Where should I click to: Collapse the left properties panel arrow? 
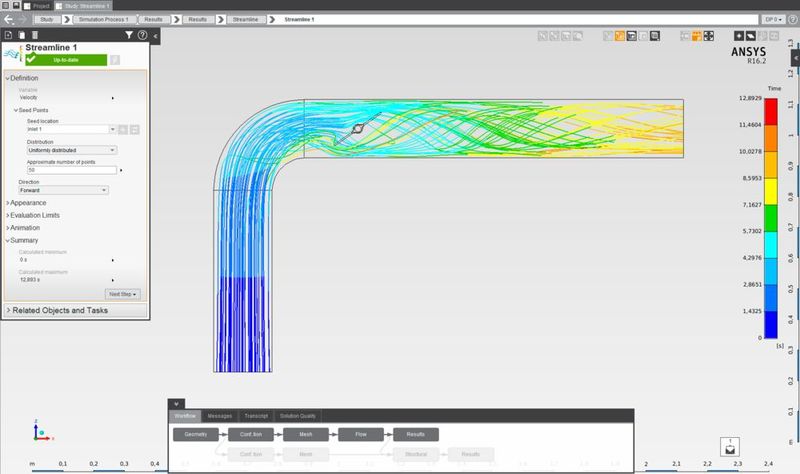tap(155, 35)
